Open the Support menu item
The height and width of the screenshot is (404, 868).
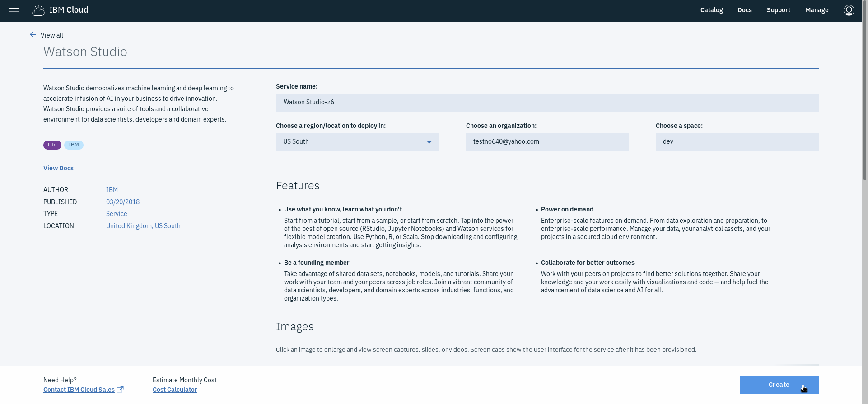(779, 10)
